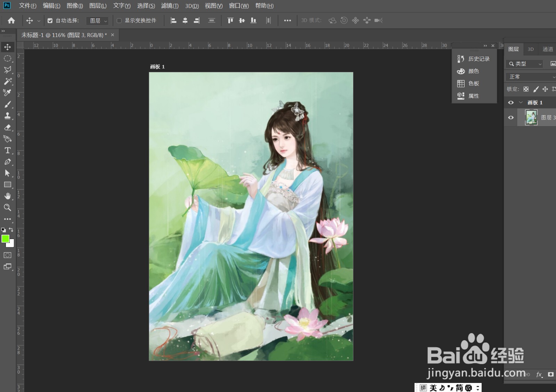
Task: Open the extra tools ellipsis in toolbox
Action: [x=7, y=219]
